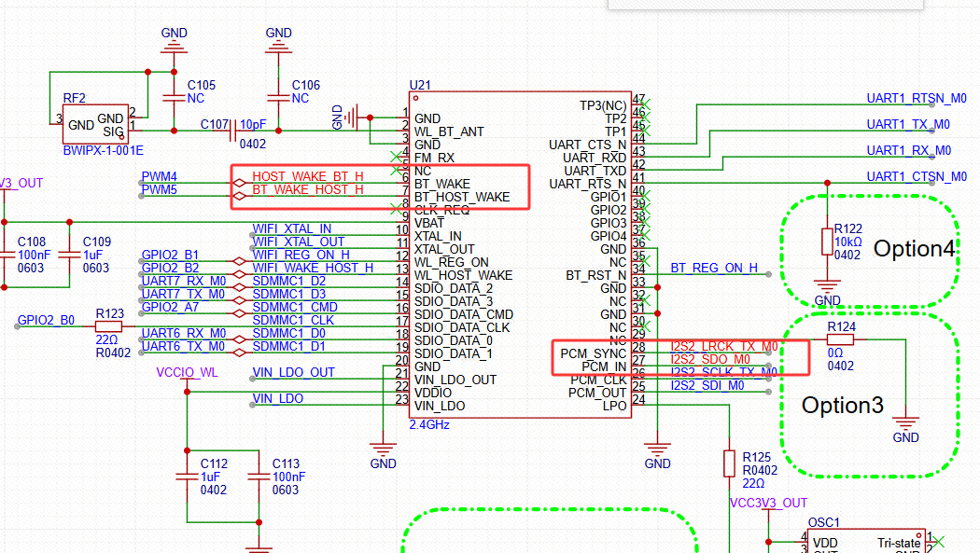Click the WIFI_WAKE_HOST_H net label
The width and height of the screenshot is (980, 553).
(x=313, y=268)
